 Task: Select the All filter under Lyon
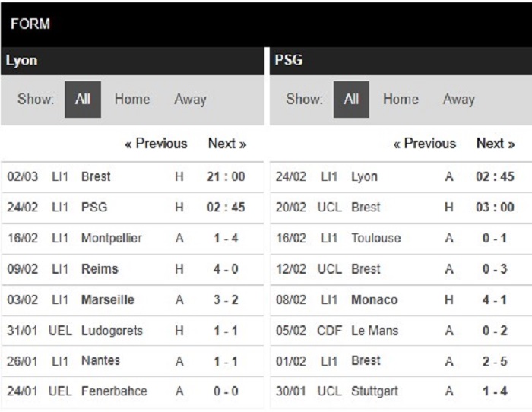point(83,100)
